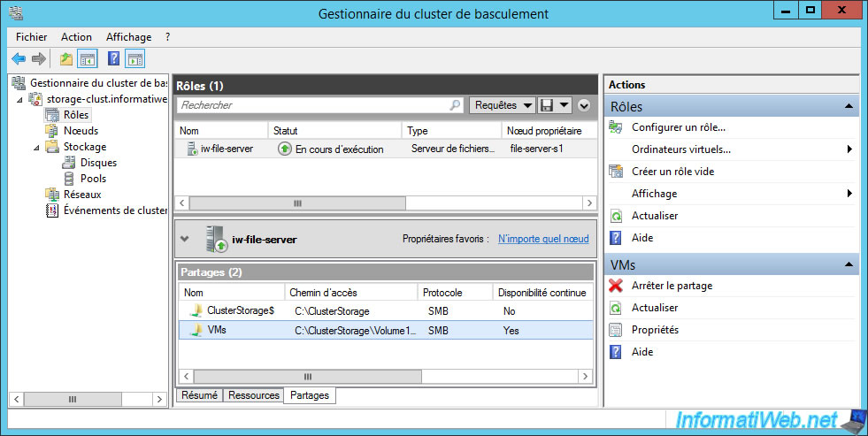Click the roles list horizontal scrollbar
The image size is (868, 436).
386,203
